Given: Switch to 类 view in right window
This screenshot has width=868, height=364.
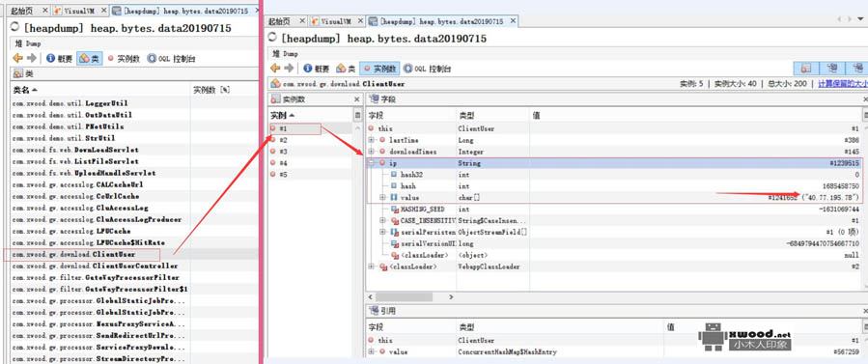Looking at the screenshot, I should pos(346,69).
